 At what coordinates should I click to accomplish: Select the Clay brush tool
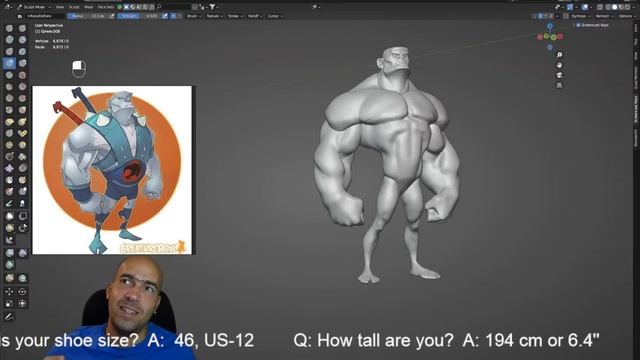click(9, 40)
